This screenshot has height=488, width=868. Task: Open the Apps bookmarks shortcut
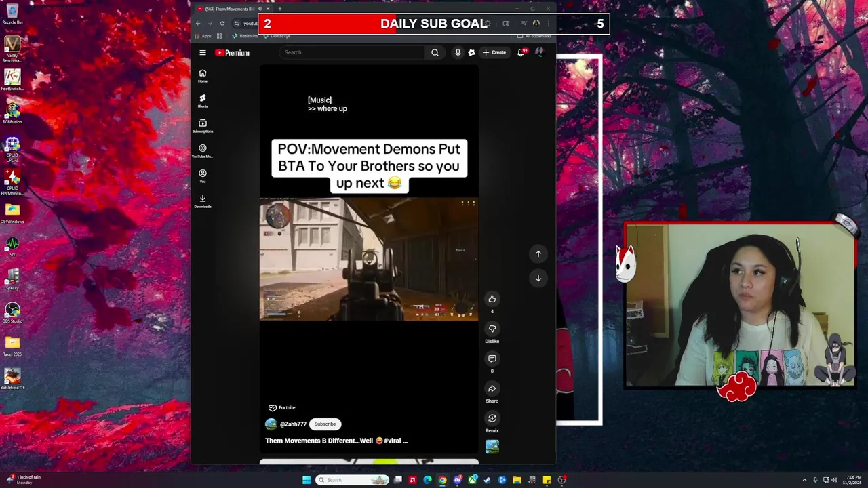[203, 36]
